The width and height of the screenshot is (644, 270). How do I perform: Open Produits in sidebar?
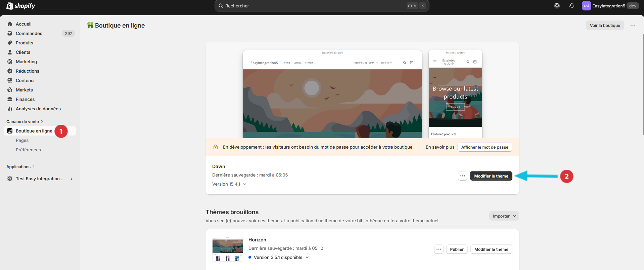pyautogui.click(x=25, y=43)
